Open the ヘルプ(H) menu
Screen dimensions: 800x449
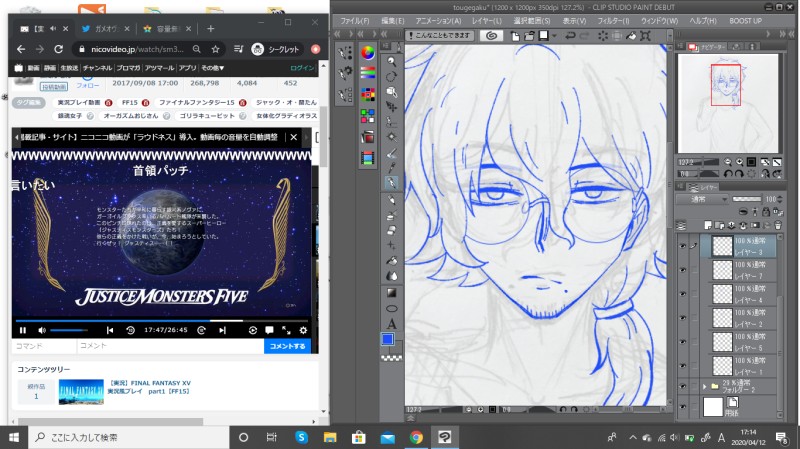[703, 21]
